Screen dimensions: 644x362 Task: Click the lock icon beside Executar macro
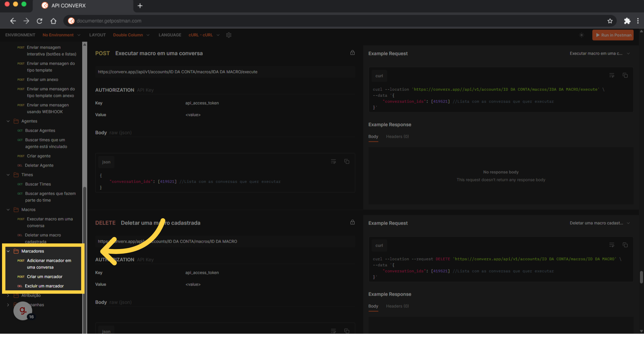pyautogui.click(x=353, y=53)
